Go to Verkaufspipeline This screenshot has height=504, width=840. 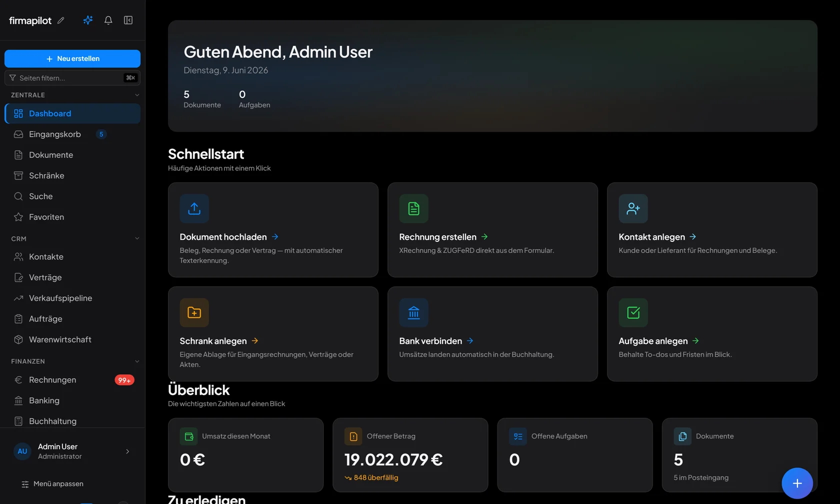click(x=72, y=298)
